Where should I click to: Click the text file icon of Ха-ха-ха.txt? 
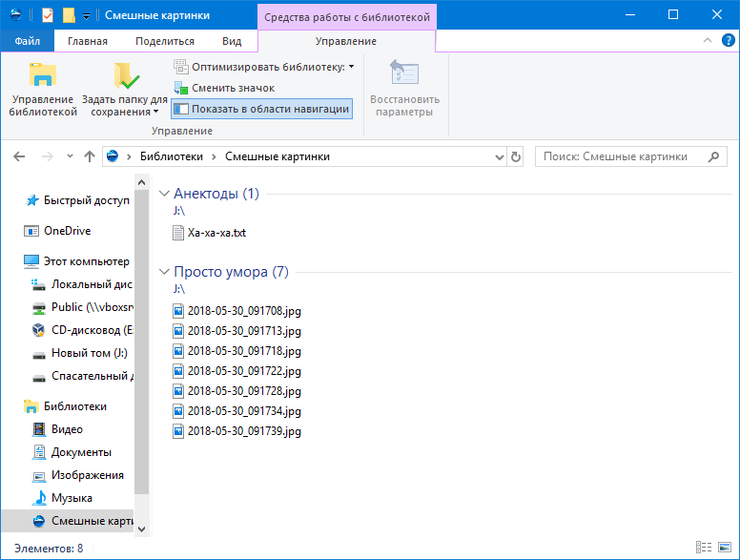tap(178, 233)
